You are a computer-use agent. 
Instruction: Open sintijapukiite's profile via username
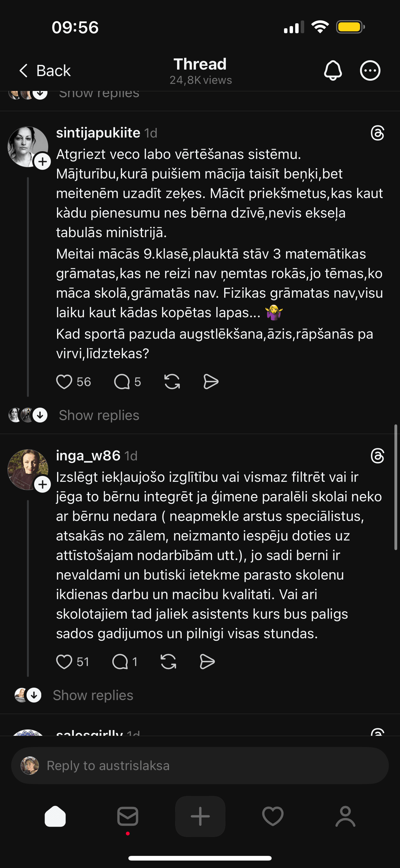click(x=98, y=133)
